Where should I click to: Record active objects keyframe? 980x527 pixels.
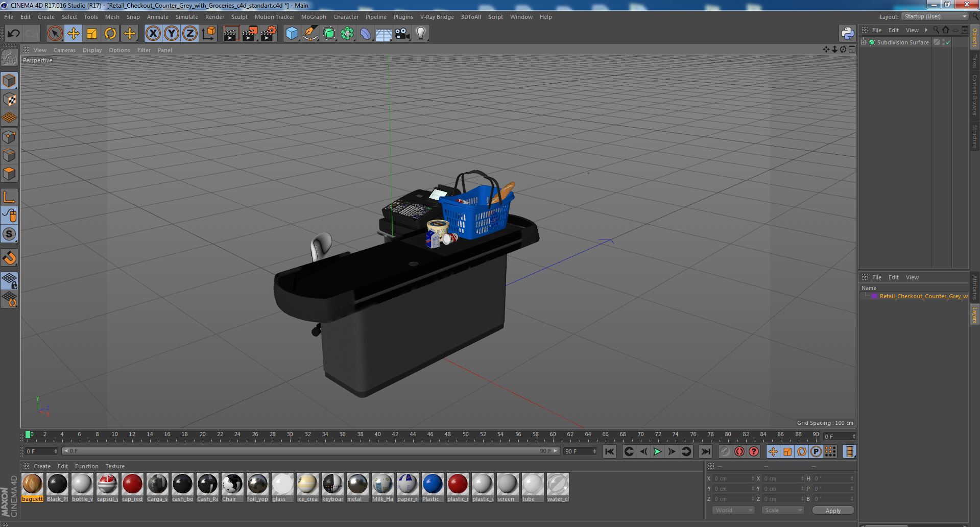(x=725, y=451)
